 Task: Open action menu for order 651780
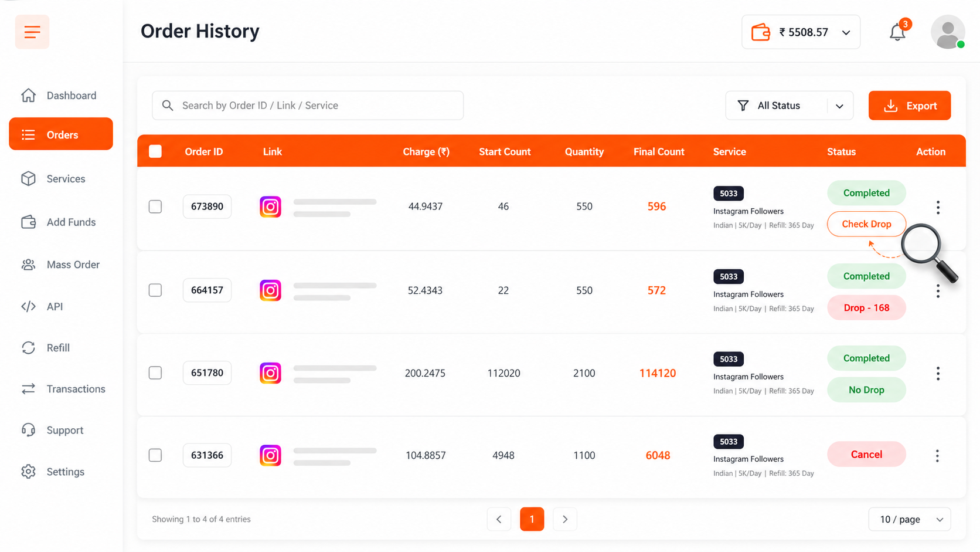pos(938,374)
